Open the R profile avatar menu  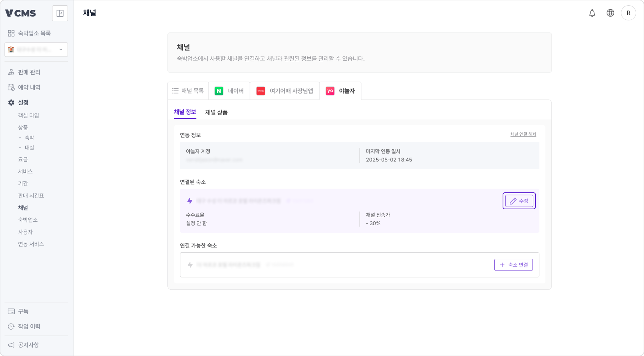[x=628, y=12]
